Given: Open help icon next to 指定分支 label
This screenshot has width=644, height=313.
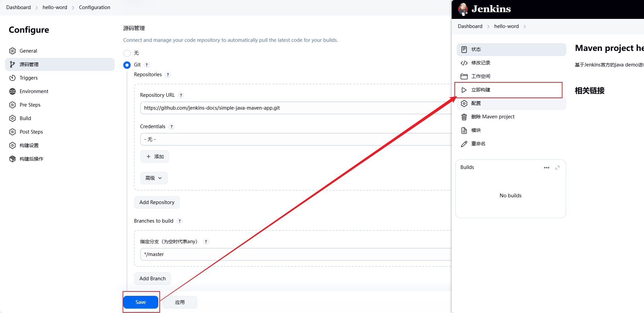Looking at the screenshot, I should pyautogui.click(x=206, y=242).
